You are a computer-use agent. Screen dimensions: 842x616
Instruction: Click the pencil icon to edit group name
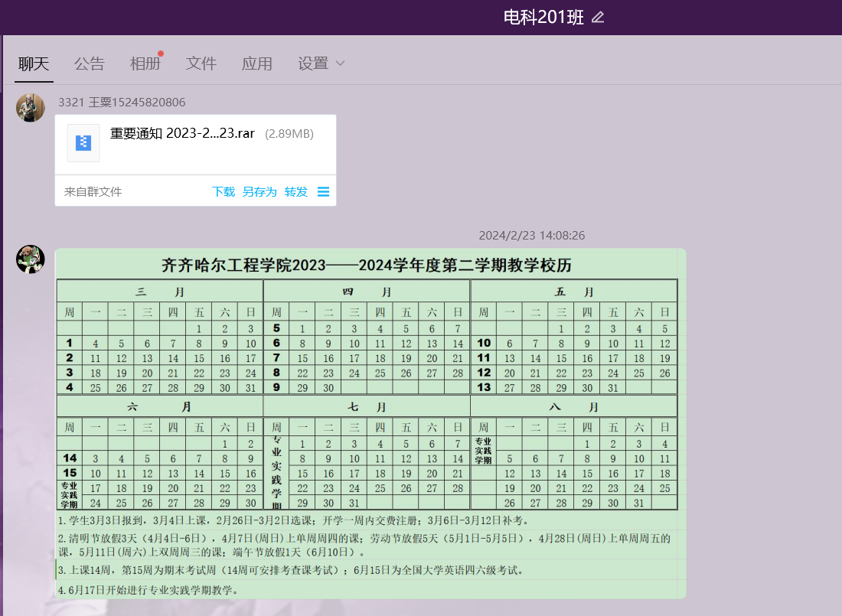(x=598, y=17)
